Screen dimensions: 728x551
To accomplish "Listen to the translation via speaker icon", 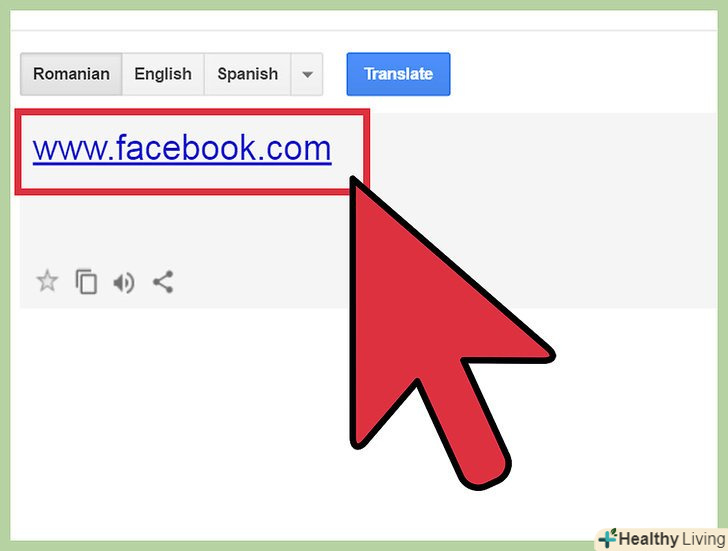I will [124, 282].
